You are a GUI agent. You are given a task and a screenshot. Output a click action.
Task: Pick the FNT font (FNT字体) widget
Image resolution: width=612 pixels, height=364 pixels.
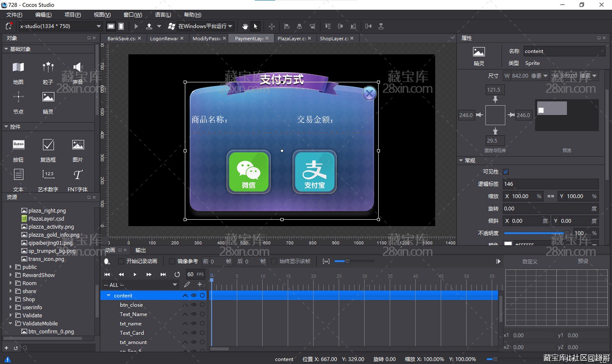pyautogui.click(x=78, y=180)
